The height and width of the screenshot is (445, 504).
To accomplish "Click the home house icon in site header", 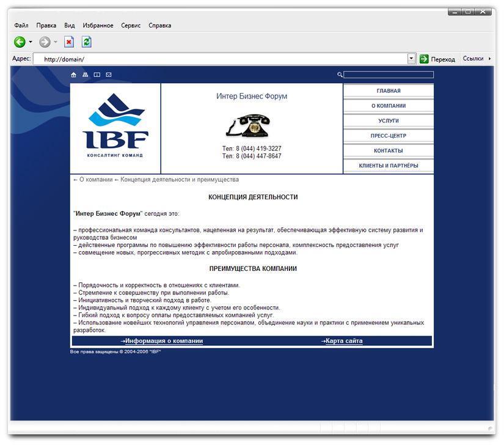I will point(74,75).
